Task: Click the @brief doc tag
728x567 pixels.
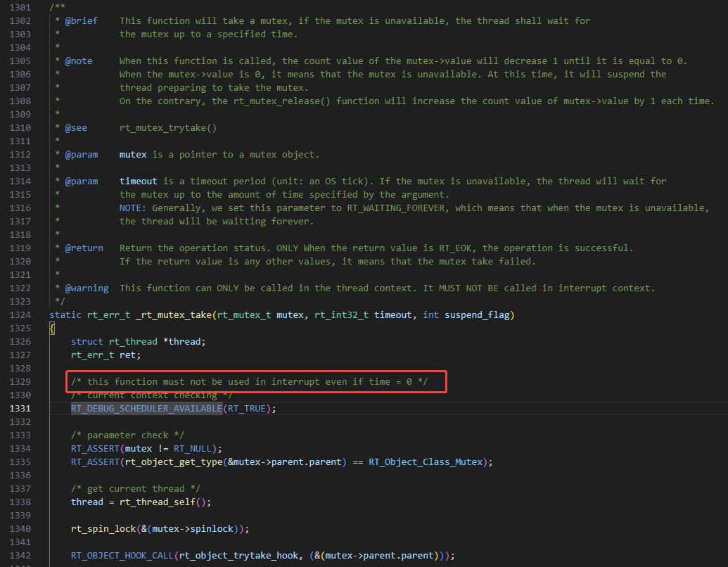Action: [82, 21]
